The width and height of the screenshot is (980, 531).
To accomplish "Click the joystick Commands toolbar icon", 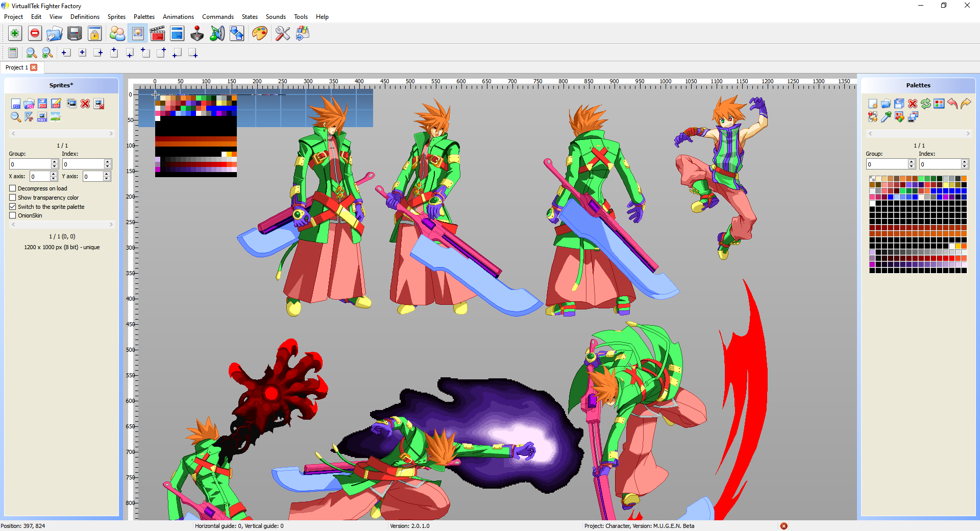I will (x=197, y=34).
